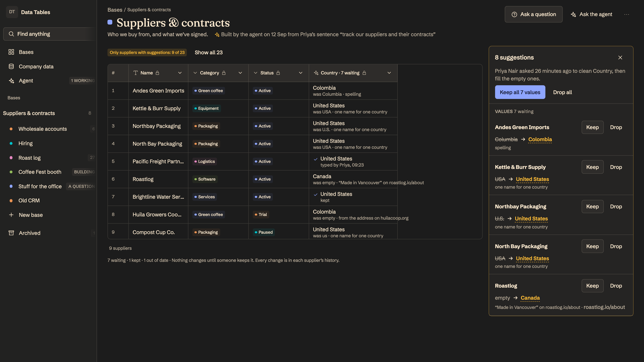Screen dimensions: 644x362
Task: Open the Country column dropdown chevron
Action: click(x=389, y=73)
